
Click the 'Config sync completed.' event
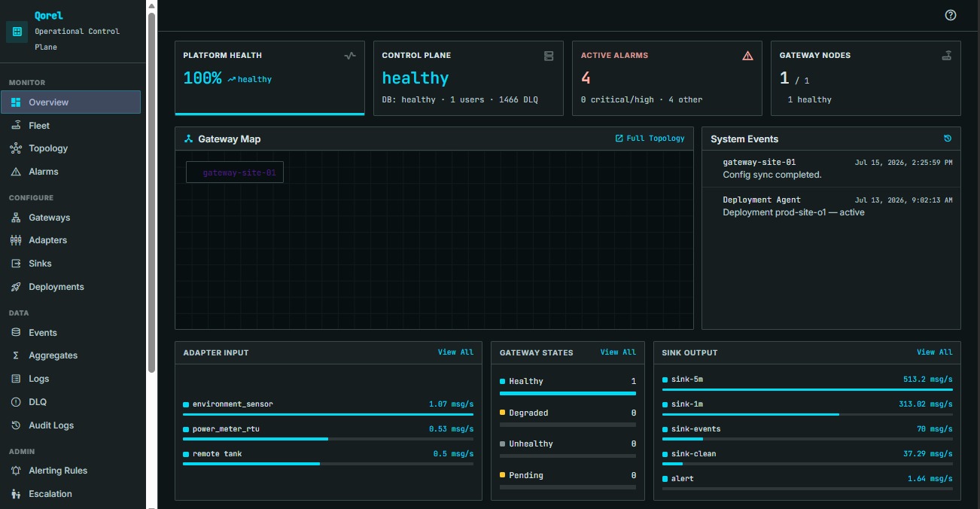[x=772, y=175]
